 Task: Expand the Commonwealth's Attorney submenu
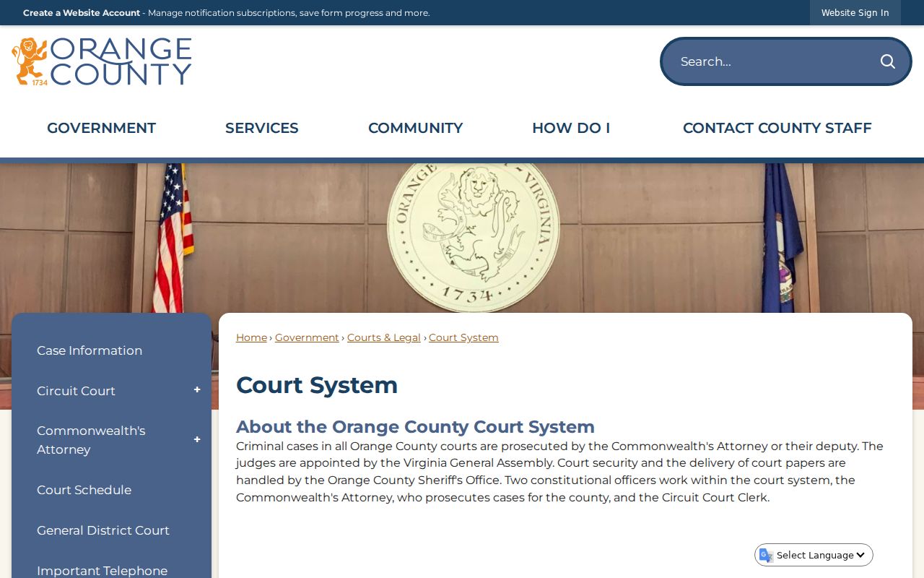point(197,440)
